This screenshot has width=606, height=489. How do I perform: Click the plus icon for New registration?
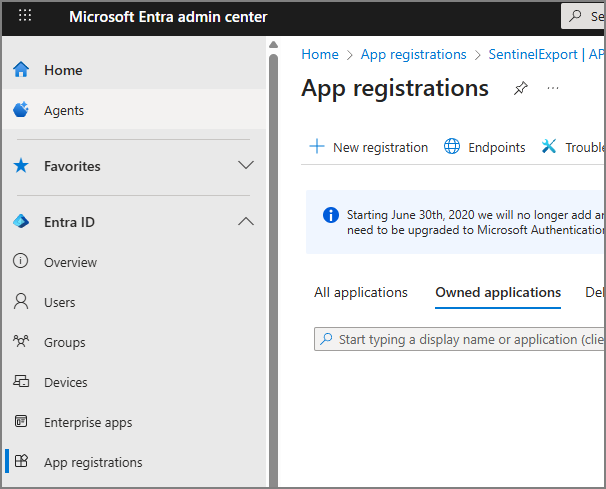[317, 147]
